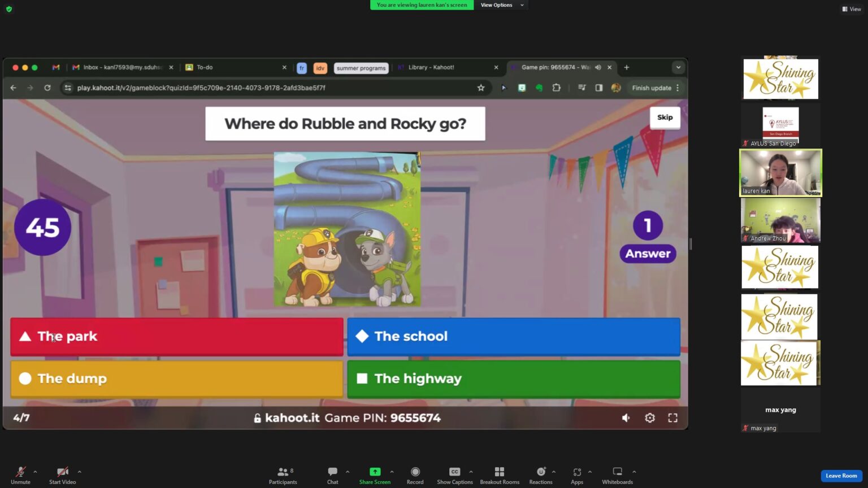The height and width of the screenshot is (488, 868).
Task: Expand share screen options arrow
Action: [x=392, y=472]
